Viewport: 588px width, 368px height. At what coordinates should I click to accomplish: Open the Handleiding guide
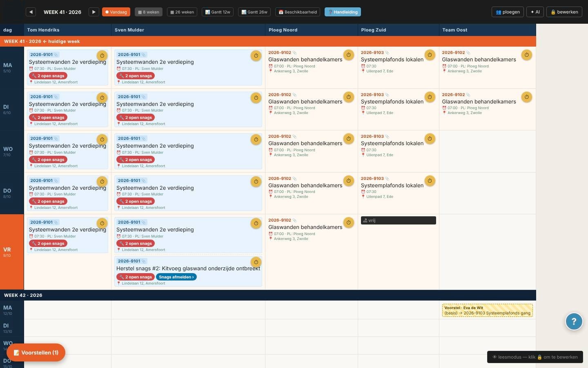pos(343,12)
